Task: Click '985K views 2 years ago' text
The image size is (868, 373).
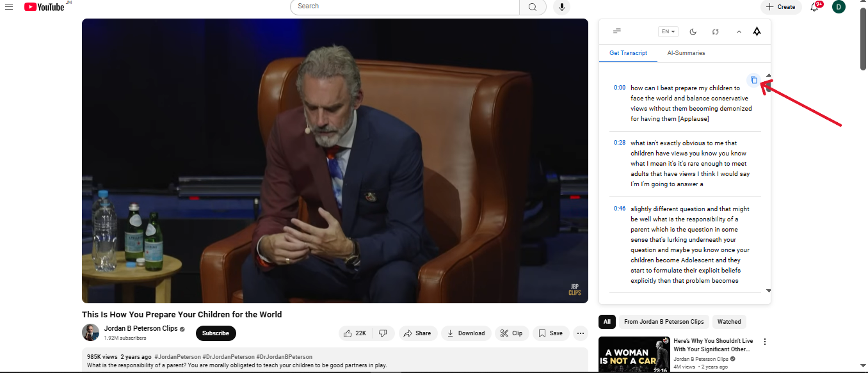Action: point(119,357)
